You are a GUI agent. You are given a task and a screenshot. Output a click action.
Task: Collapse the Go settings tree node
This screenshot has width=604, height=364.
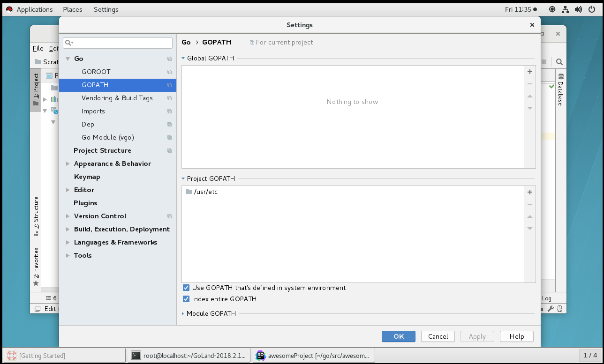[68, 59]
